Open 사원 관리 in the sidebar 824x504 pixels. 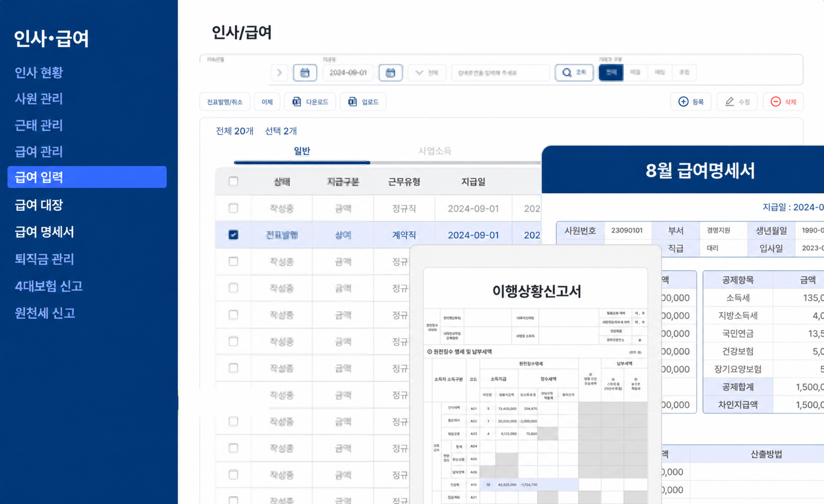coord(39,99)
